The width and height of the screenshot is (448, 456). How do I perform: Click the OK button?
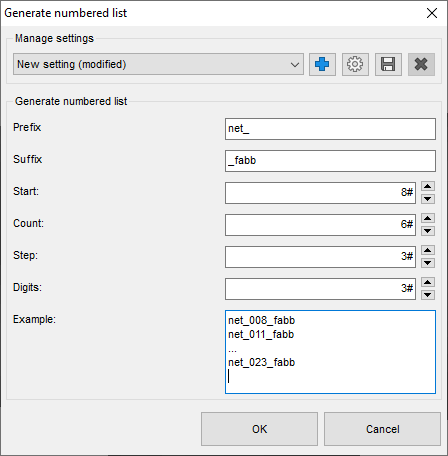click(x=259, y=429)
